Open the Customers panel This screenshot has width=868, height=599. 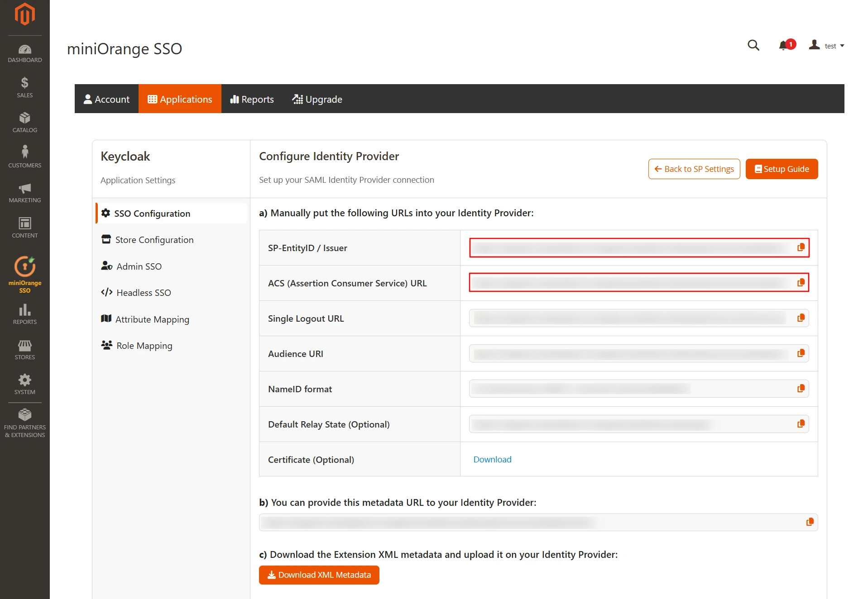(x=24, y=156)
